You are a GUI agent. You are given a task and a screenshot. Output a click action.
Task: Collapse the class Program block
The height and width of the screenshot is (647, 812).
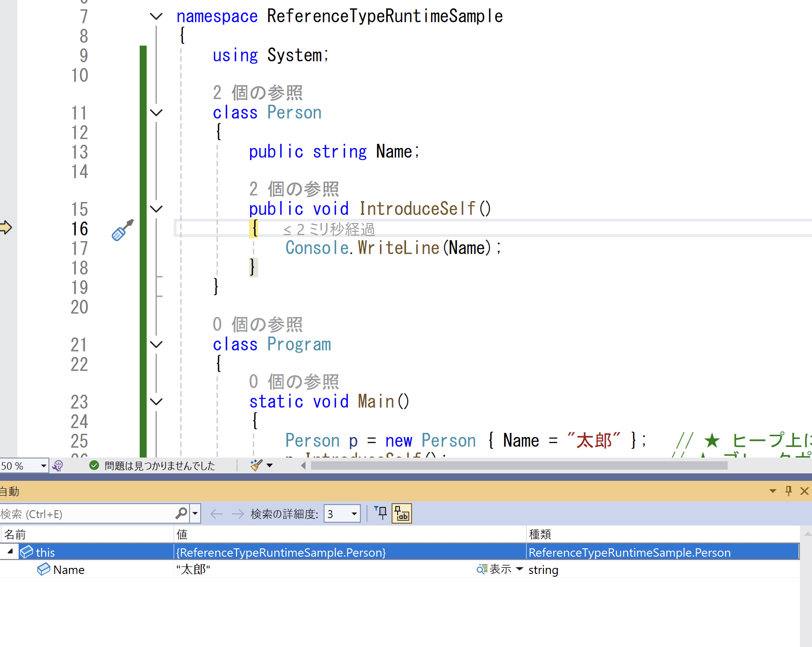(156, 344)
